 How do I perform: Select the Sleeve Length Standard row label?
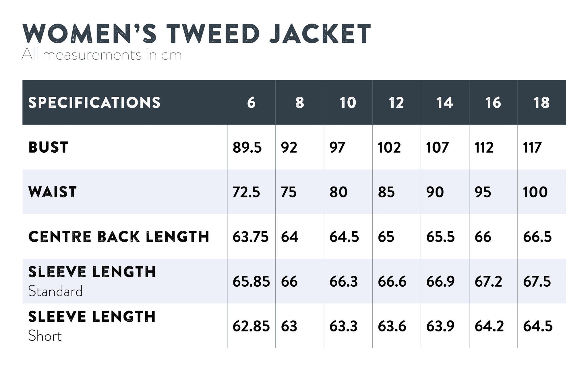(x=92, y=281)
